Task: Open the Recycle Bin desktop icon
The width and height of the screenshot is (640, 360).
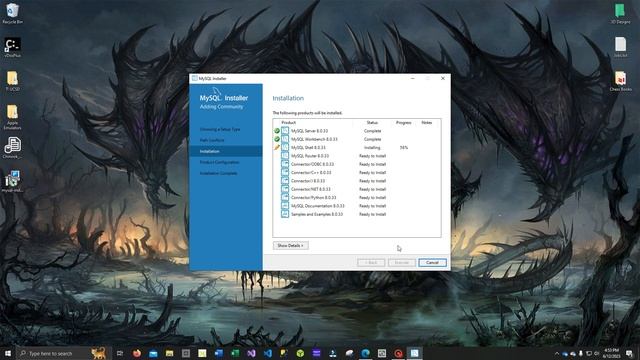Action: click(12, 13)
